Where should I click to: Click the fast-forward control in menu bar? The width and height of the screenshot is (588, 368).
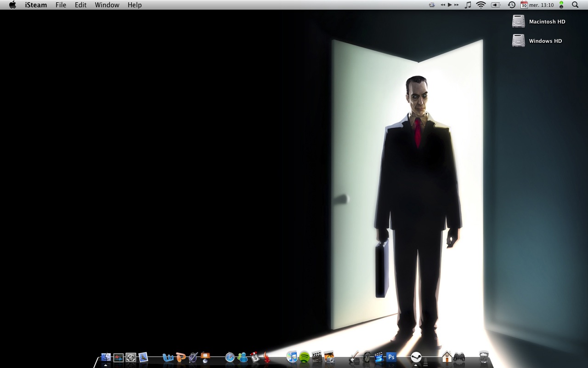pos(456,5)
